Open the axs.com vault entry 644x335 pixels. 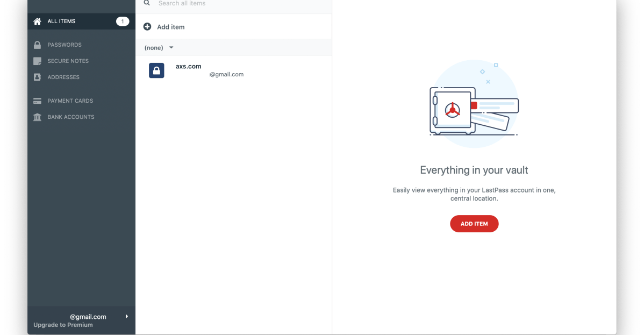(x=210, y=70)
